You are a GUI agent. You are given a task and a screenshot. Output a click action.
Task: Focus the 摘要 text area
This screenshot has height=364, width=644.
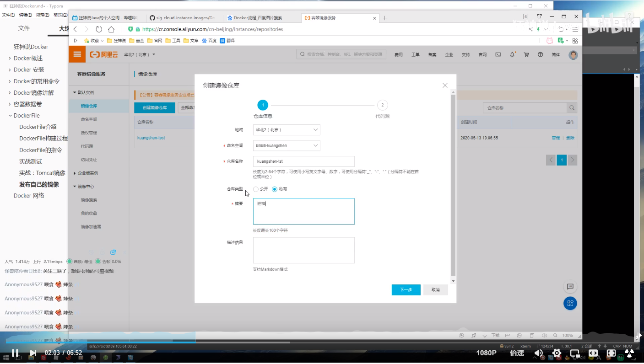coord(303,211)
